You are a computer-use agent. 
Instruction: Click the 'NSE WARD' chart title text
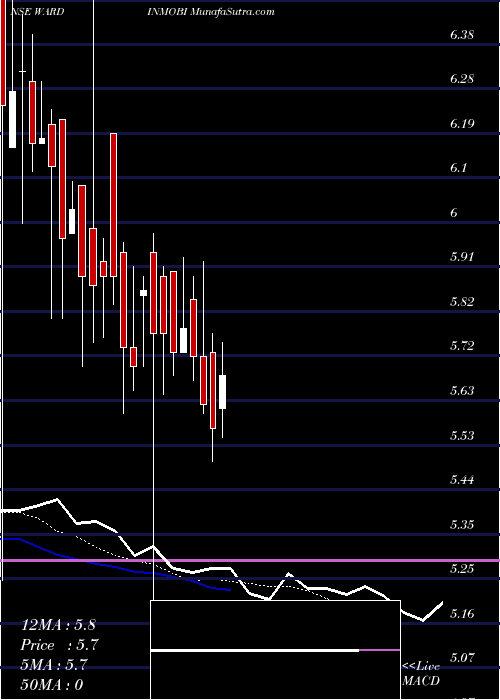37,12
